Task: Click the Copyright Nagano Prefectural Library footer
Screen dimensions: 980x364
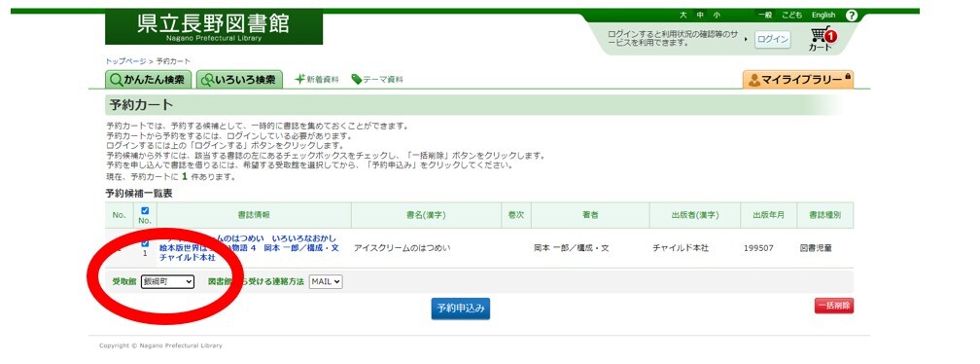Action: pos(160,346)
